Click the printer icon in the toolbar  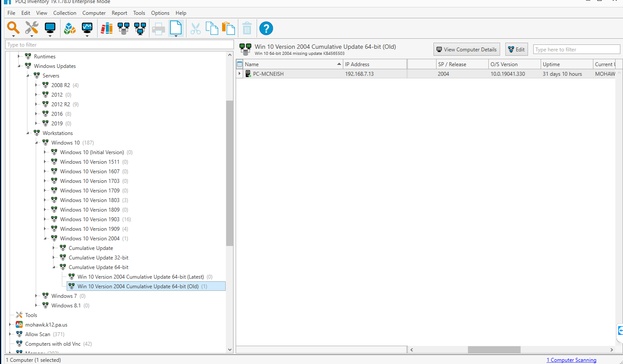(158, 29)
